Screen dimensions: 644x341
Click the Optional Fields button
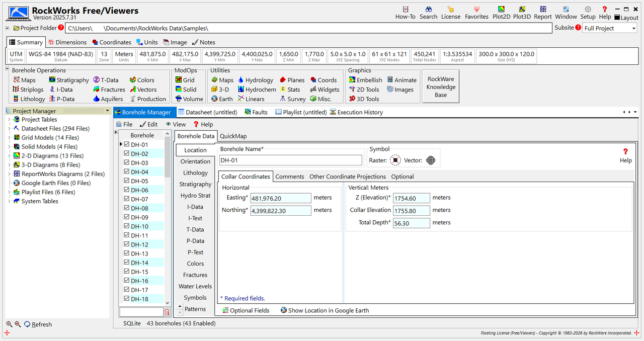pos(246,310)
